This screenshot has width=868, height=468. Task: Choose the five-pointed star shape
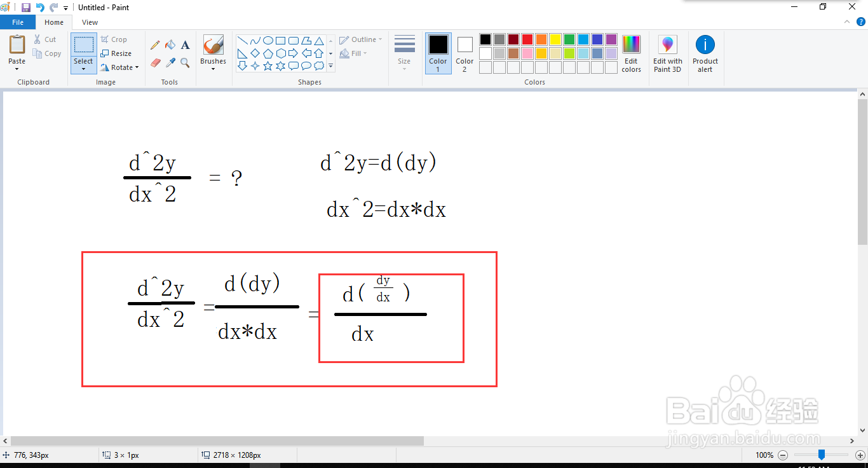pyautogui.click(x=268, y=65)
